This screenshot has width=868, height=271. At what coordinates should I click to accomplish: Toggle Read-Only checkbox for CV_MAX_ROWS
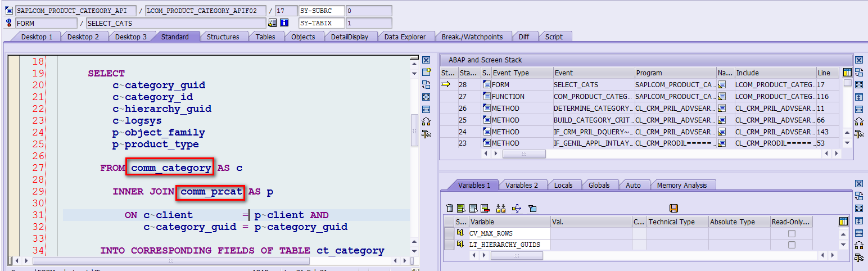tap(792, 233)
